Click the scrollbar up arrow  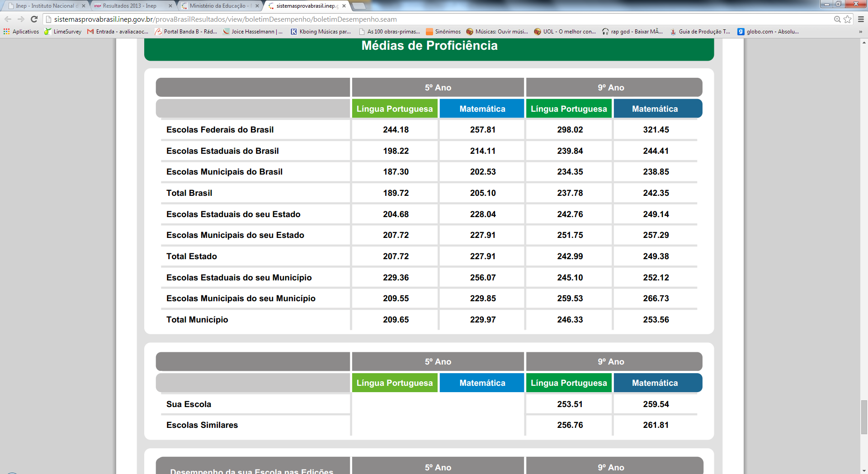click(x=864, y=42)
